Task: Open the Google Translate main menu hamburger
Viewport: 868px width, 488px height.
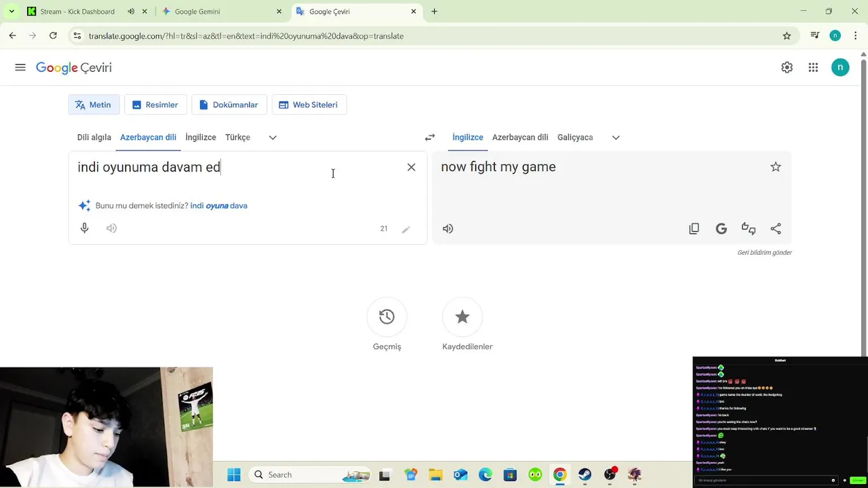Action: click(20, 68)
